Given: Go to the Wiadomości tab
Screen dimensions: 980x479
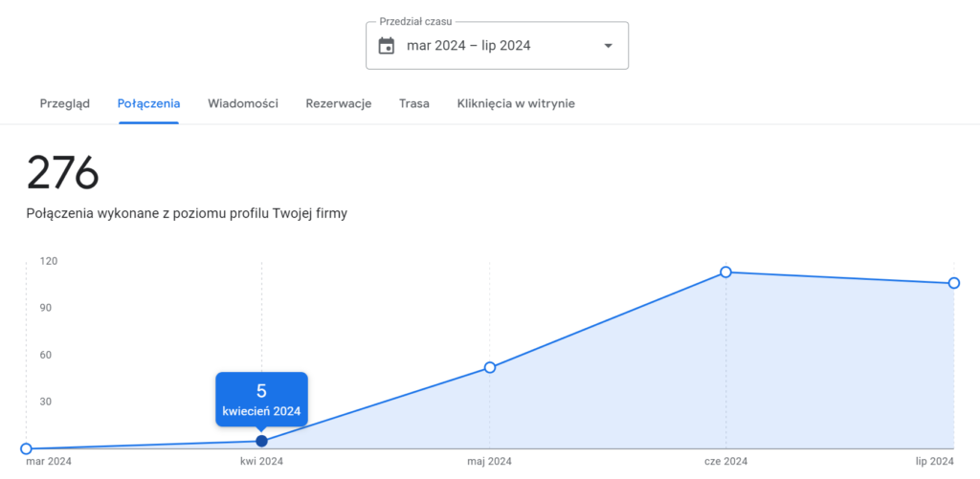Looking at the screenshot, I should pos(243,103).
